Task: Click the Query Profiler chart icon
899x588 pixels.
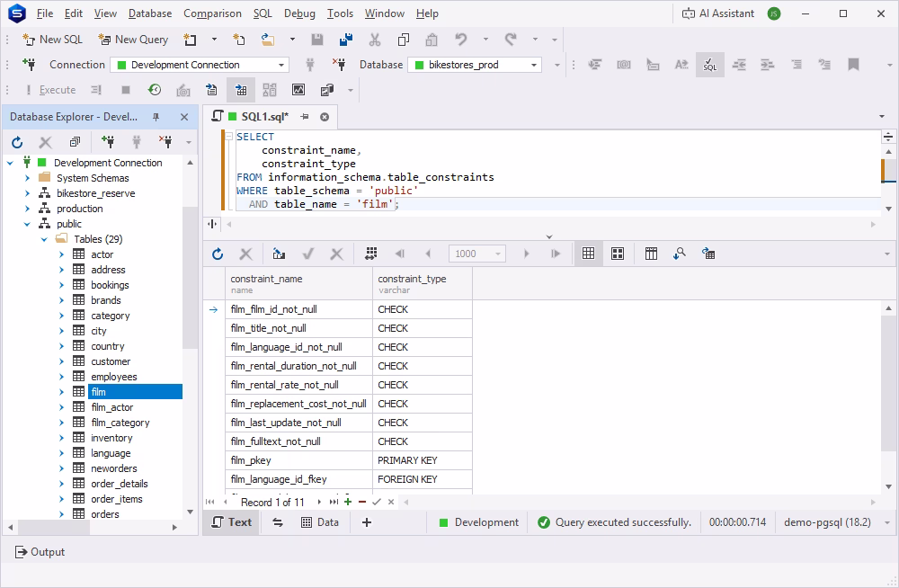Action: tap(298, 90)
